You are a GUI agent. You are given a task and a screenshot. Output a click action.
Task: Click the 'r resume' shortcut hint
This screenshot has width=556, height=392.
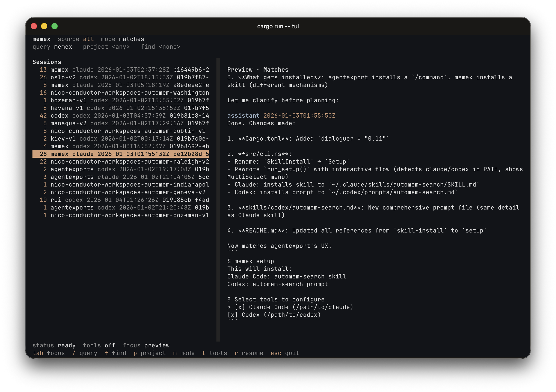point(249,353)
